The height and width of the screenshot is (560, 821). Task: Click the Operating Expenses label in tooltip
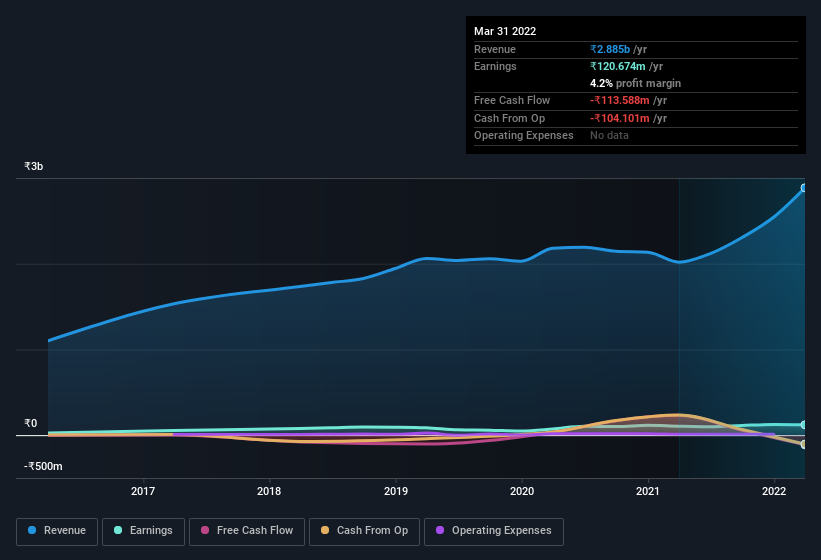[524, 135]
